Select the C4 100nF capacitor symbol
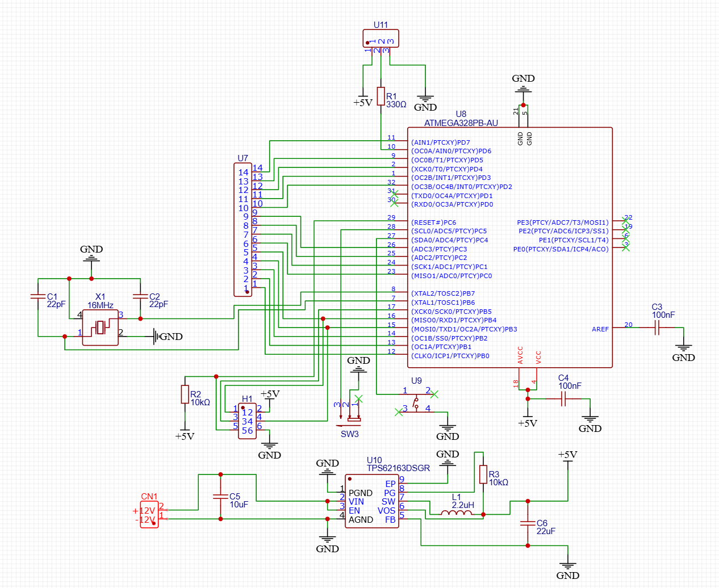Viewport: 719px width, 588px height. (x=563, y=399)
